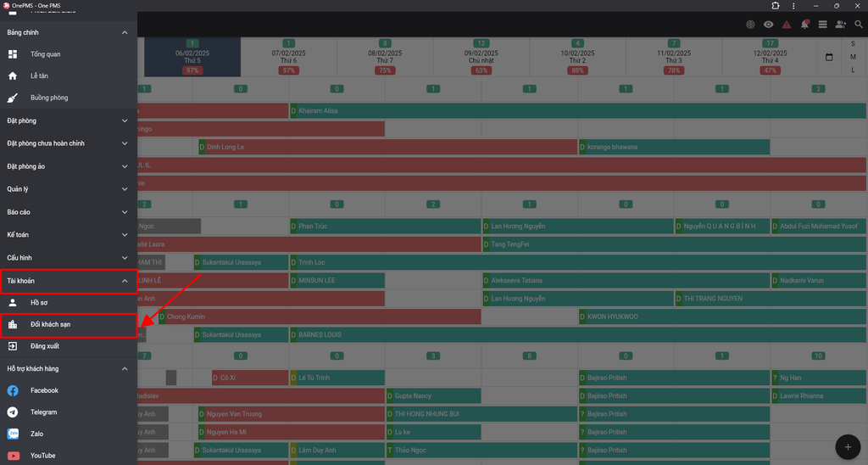Expand the Đặt phòng ảo section

(69, 166)
